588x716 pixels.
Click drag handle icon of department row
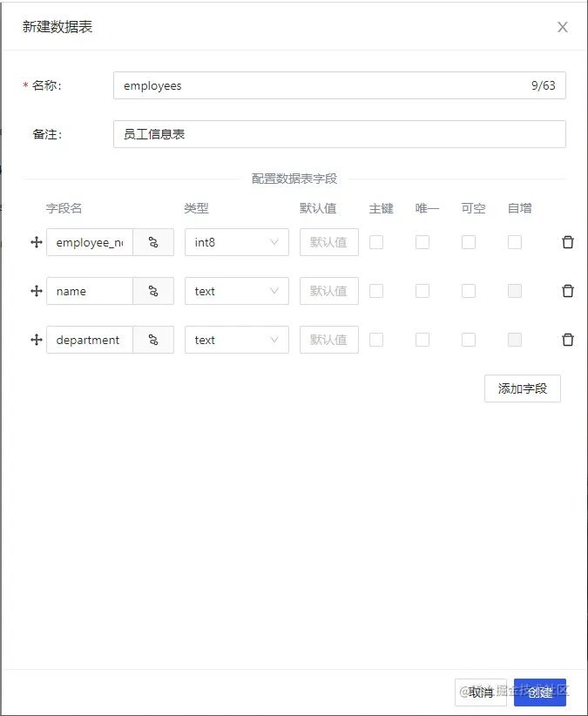click(37, 341)
